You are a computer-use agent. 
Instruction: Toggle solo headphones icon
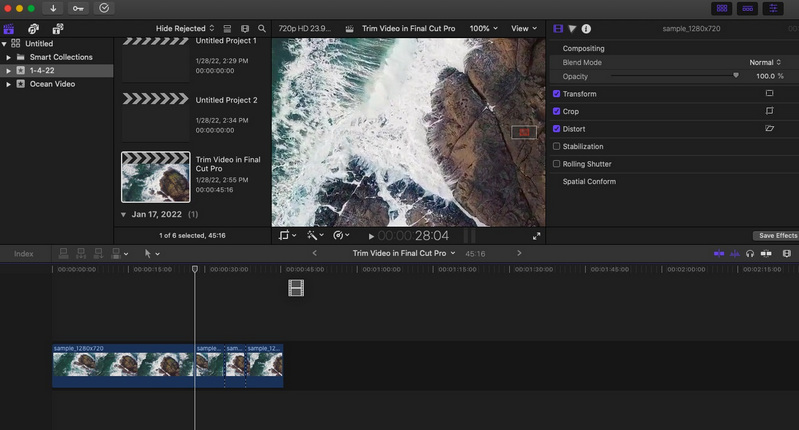(x=750, y=253)
